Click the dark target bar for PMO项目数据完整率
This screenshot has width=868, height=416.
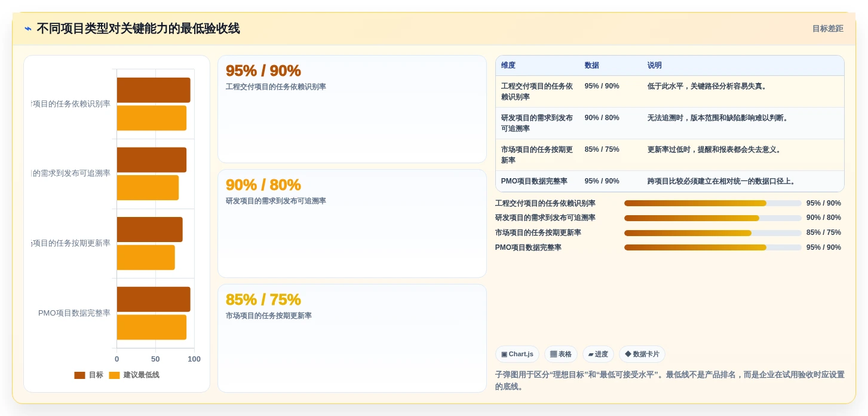[x=154, y=299]
